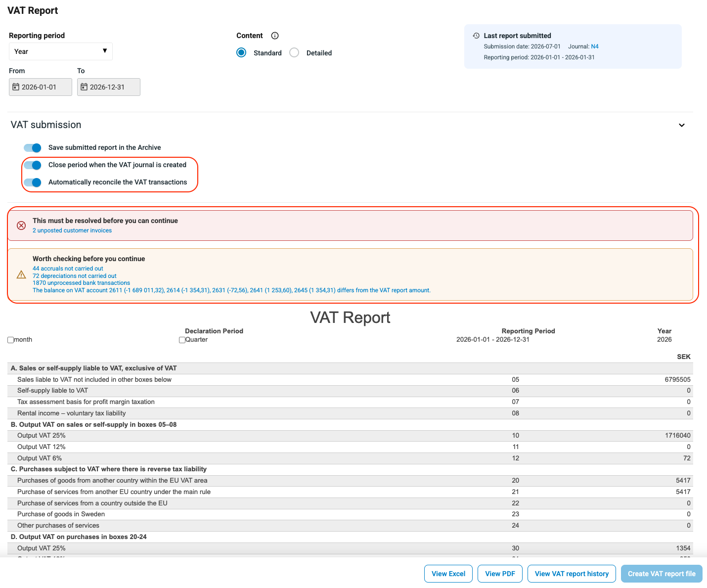Open the Reporting period Year dropdown

pos(61,51)
